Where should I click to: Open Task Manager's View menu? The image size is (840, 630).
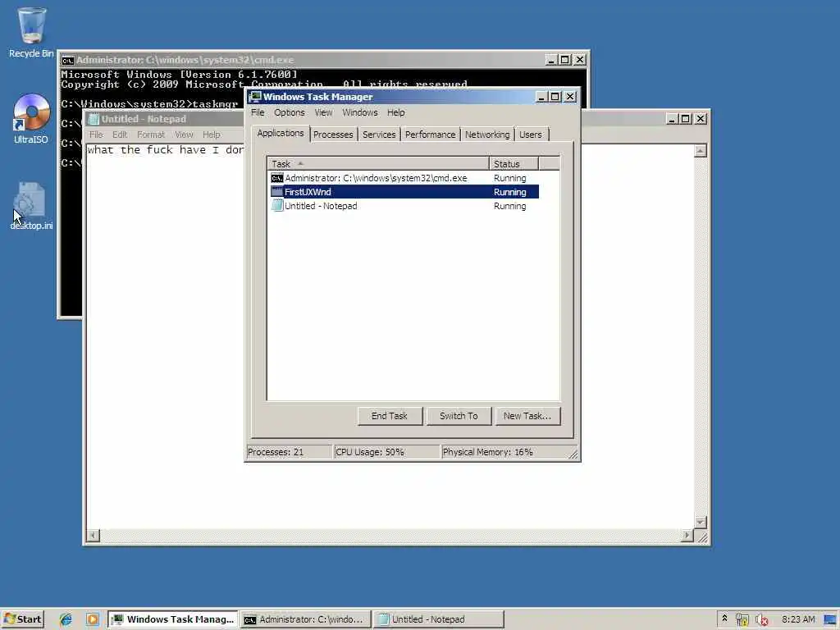pos(323,112)
